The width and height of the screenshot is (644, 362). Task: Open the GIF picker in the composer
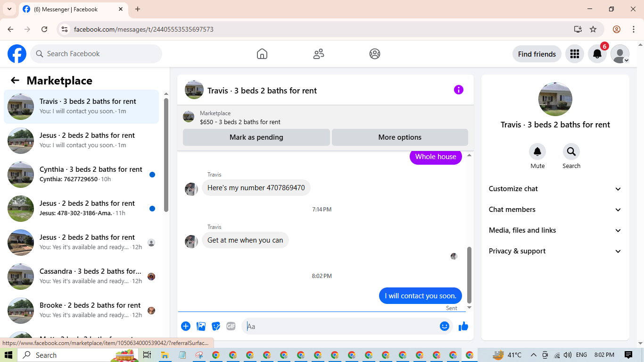(231, 326)
